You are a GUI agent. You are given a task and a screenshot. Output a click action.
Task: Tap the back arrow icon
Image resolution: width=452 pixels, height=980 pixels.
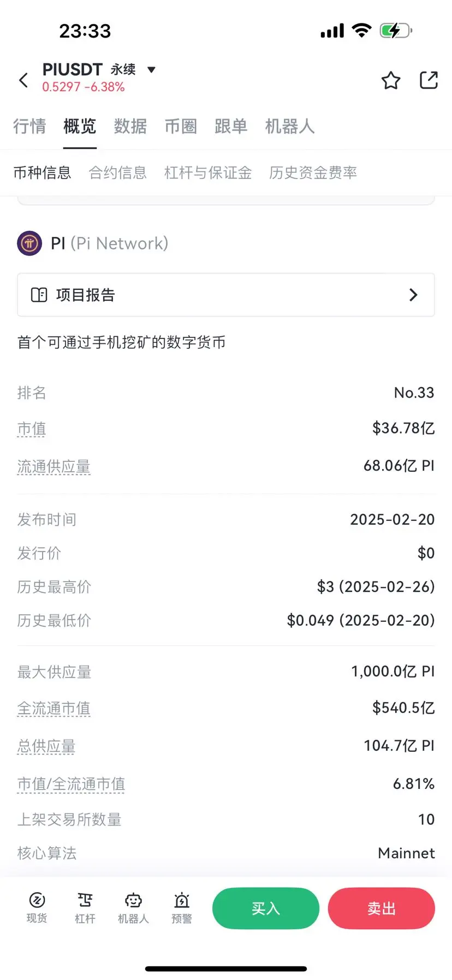(x=23, y=80)
